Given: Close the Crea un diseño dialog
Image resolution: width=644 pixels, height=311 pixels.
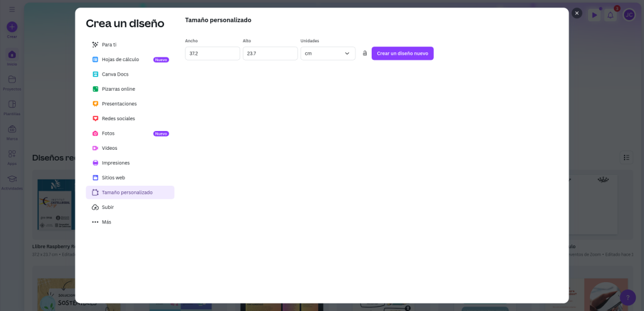Looking at the screenshot, I should coord(577,13).
